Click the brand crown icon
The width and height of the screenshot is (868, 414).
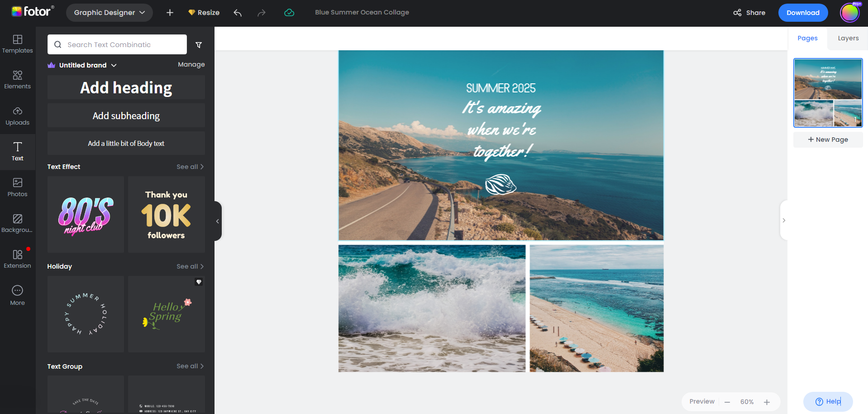[x=52, y=65]
